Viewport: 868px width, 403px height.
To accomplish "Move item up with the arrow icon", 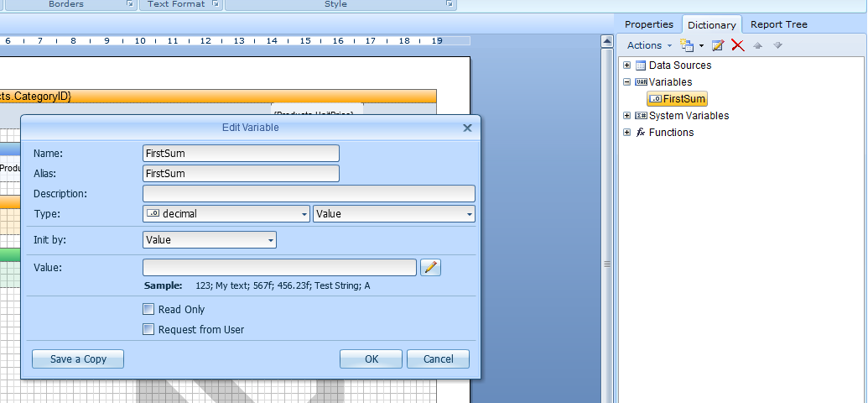I will point(758,45).
